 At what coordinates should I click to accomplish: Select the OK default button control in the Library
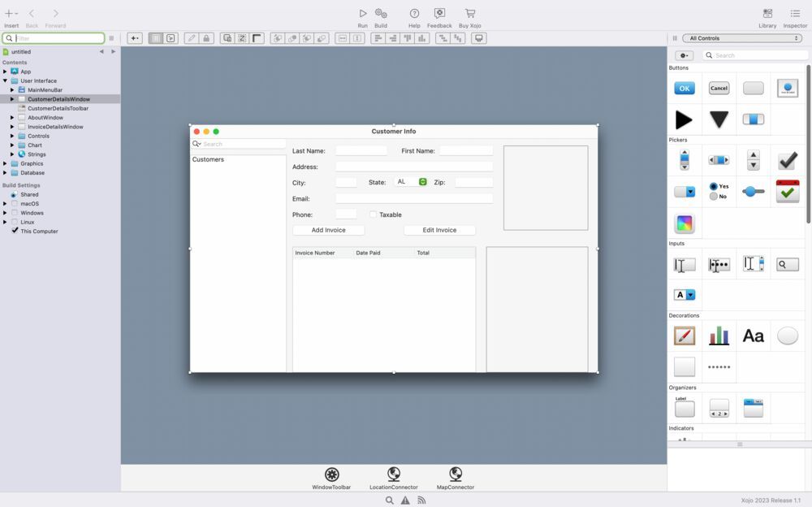pyautogui.click(x=684, y=88)
